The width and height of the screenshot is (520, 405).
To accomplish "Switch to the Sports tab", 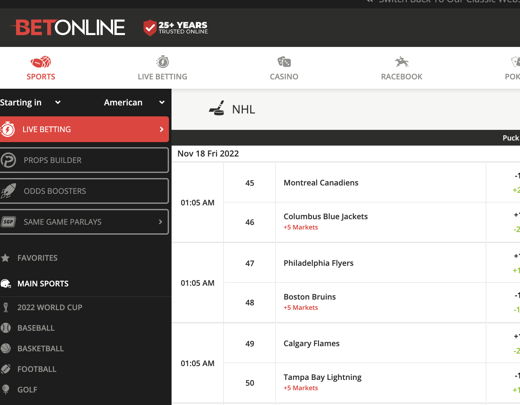I will coord(41,68).
